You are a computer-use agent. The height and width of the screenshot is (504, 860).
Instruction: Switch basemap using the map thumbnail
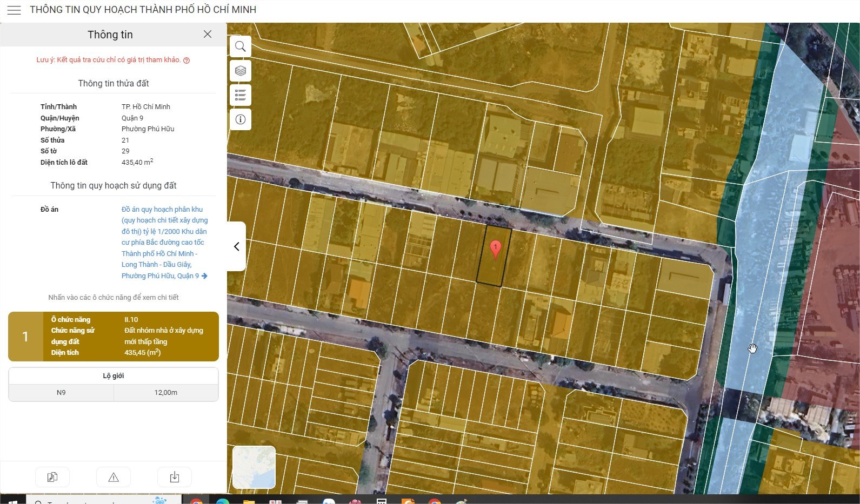pos(254,467)
